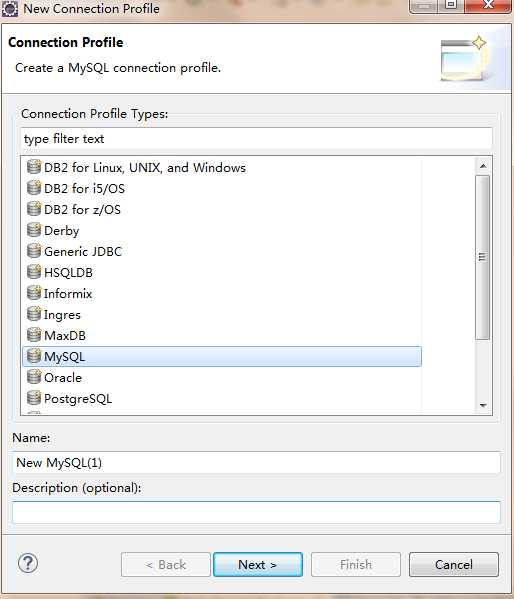514x599 pixels.
Task: Focus the "type filter text" field
Action: coord(256,139)
